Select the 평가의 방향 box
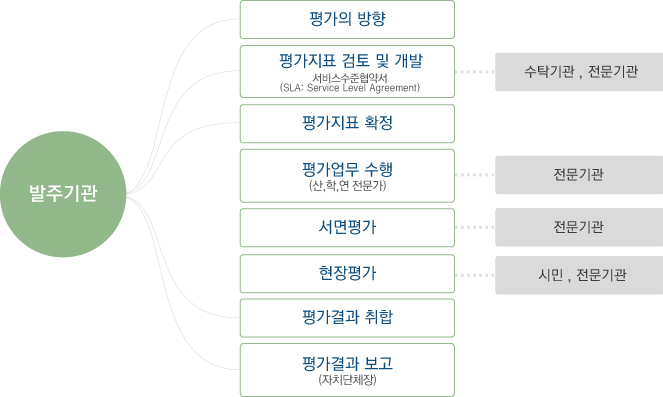 (347, 20)
